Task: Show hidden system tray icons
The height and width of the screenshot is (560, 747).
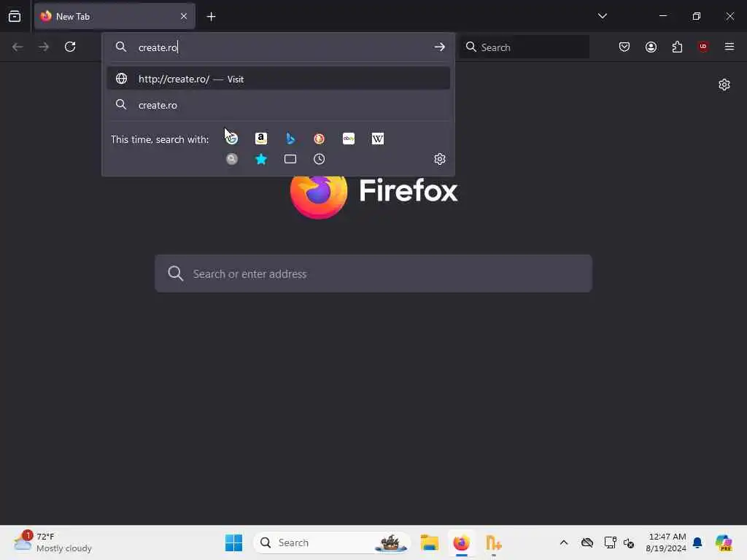Action: click(564, 542)
